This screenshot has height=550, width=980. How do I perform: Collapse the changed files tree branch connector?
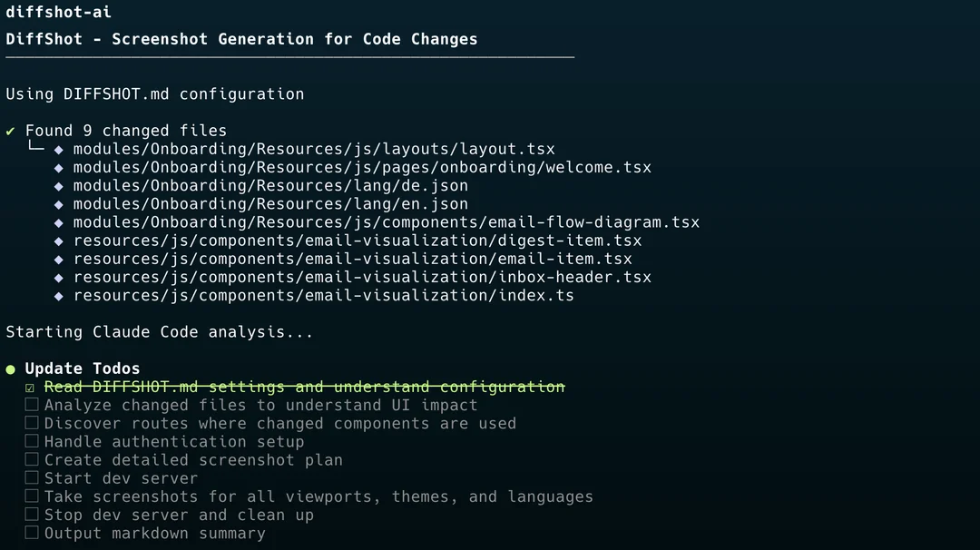pos(35,148)
